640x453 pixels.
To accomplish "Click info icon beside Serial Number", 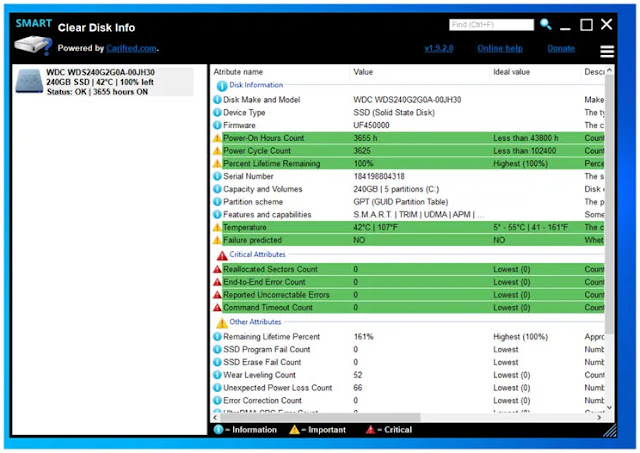I will tap(218, 176).
